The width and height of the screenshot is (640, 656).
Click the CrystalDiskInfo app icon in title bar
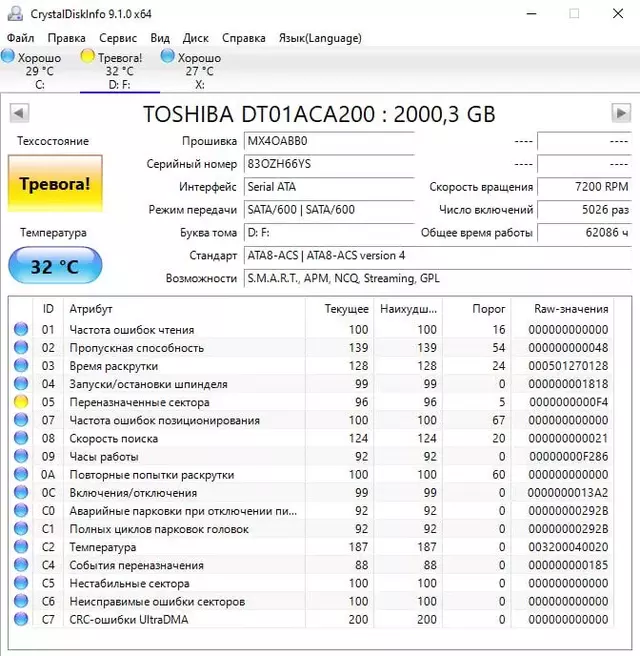click(15, 14)
